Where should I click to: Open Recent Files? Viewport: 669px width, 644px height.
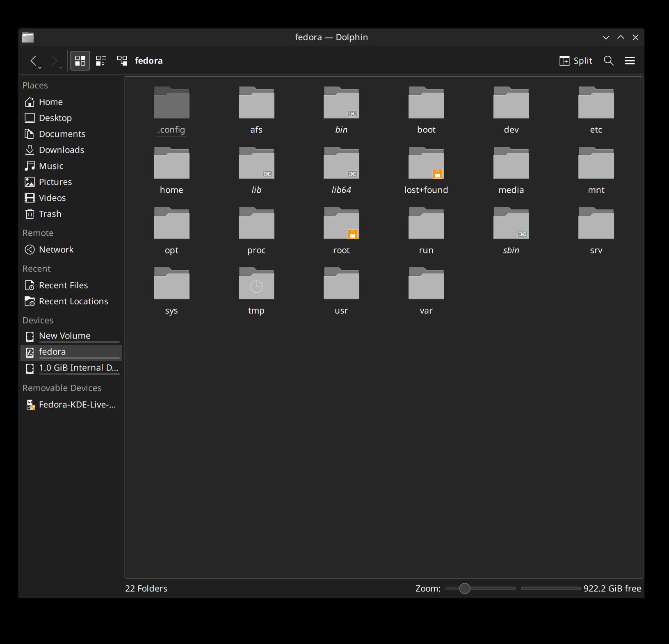tap(71, 285)
